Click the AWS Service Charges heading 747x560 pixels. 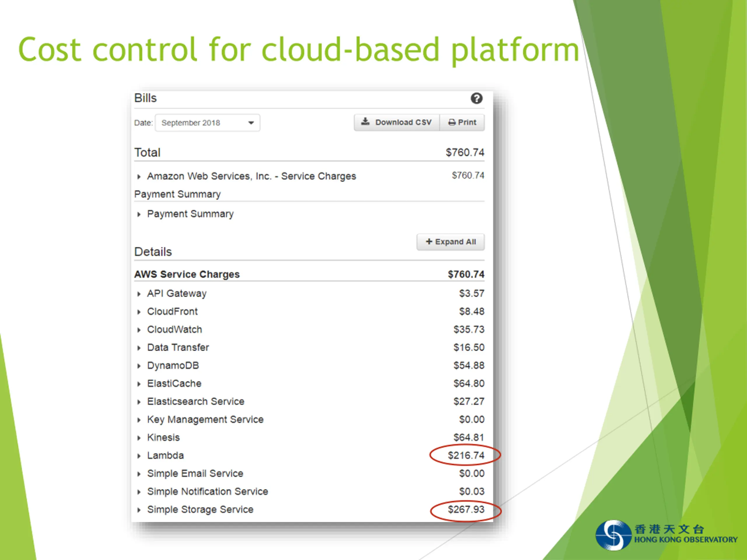click(x=187, y=274)
